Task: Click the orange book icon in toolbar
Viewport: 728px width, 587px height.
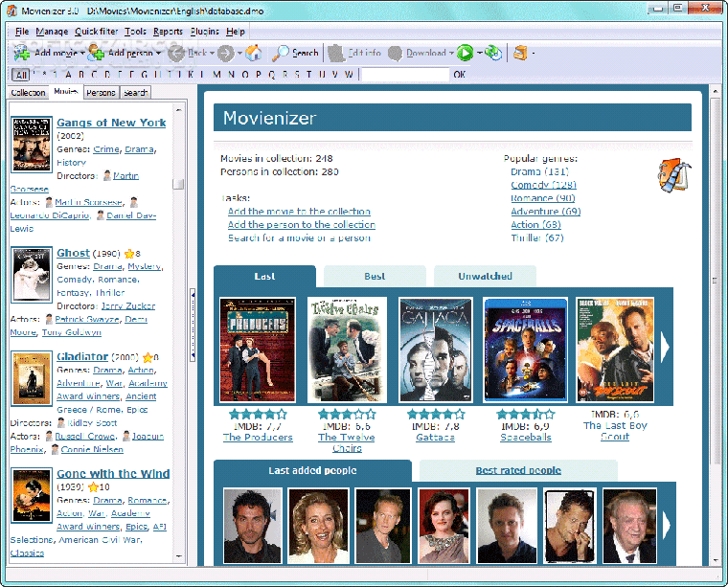Action: (520, 54)
